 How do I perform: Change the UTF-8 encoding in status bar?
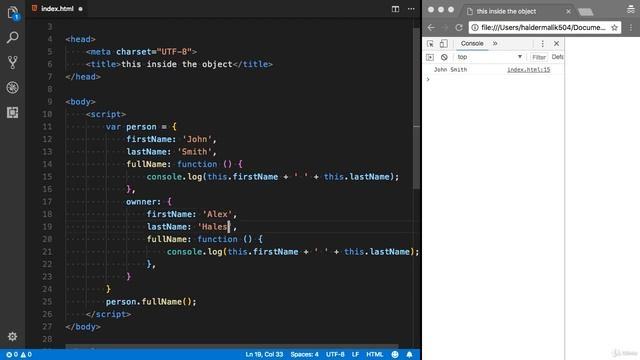(x=335, y=355)
